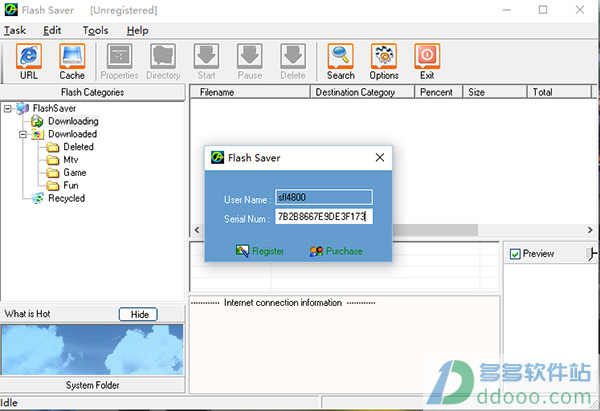Open the URL toolbar tool

[x=29, y=62]
